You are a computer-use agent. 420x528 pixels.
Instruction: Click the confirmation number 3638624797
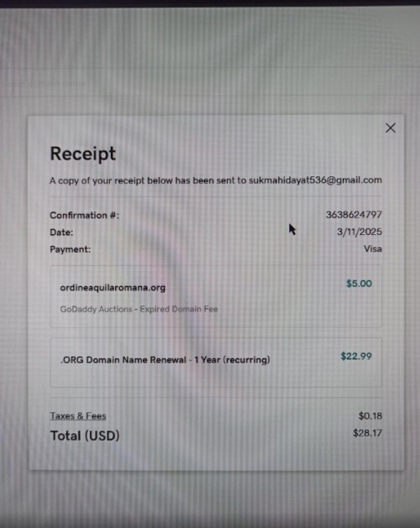(x=354, y=215)
